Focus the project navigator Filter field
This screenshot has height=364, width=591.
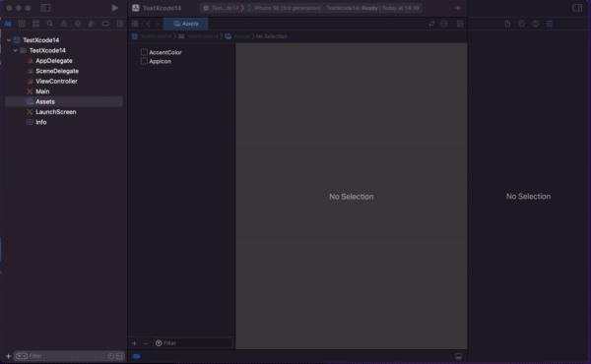tap(68, 356)
